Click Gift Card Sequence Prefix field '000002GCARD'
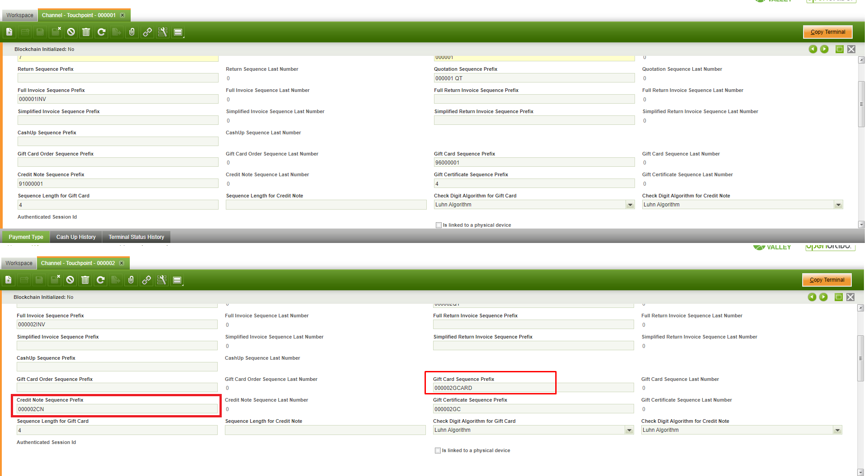 (x=533, y=388)
